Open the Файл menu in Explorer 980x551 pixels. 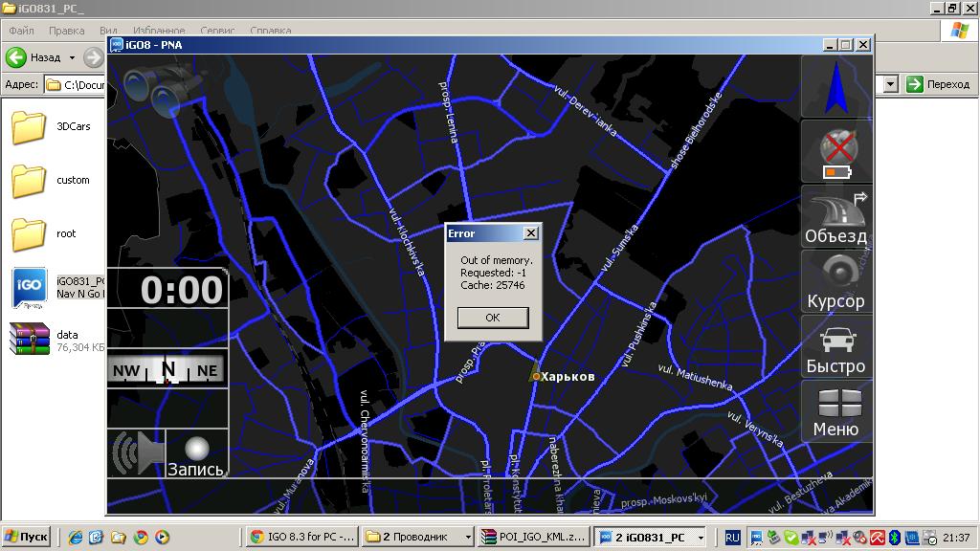[21, 30]
